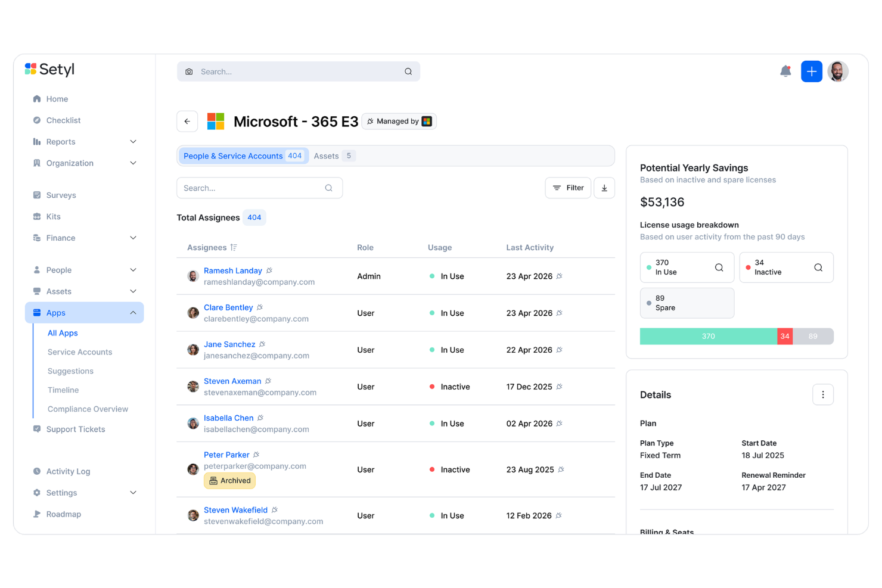Open the Details three-dot menu
882x588 pixels.
[823, 394]
